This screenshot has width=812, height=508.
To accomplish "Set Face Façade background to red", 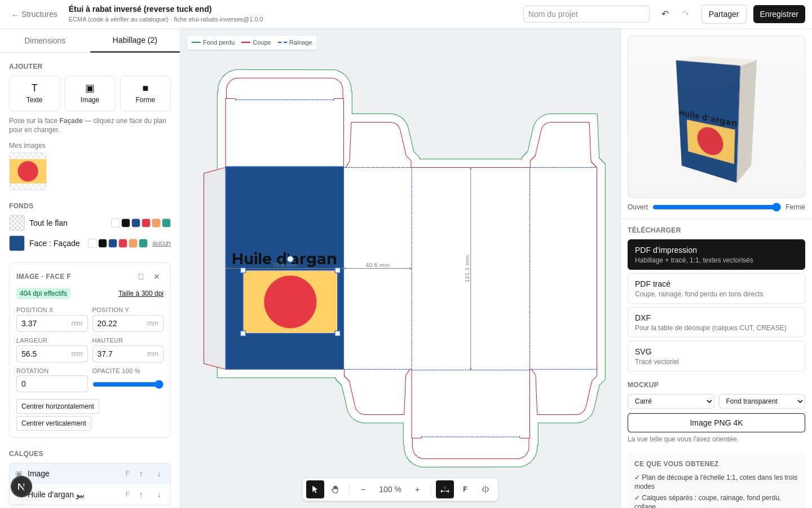I will 123,243.
